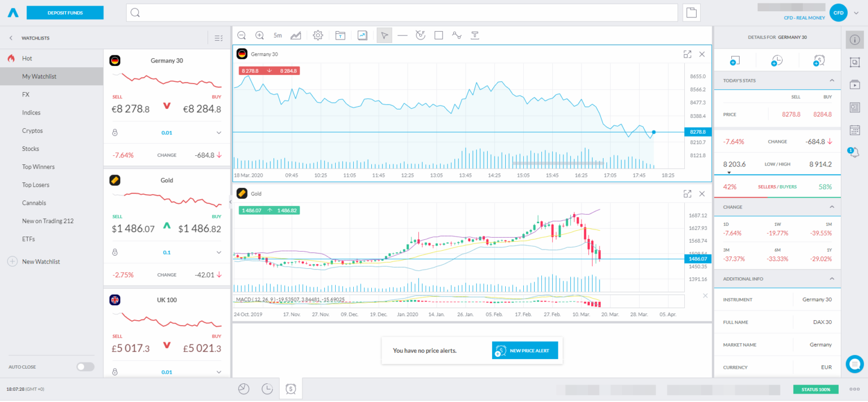868x402 pixels.
Task: Click the Deposit Funds button
Action: 65,12
